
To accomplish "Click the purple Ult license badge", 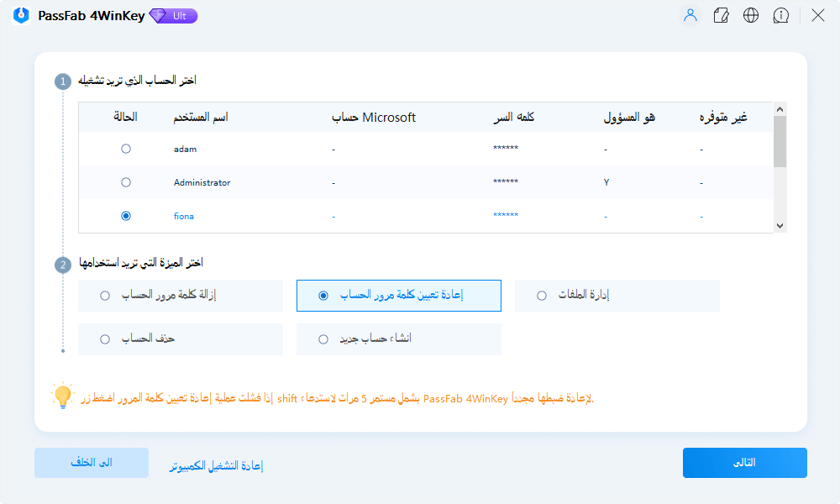I will coord(174,15).
